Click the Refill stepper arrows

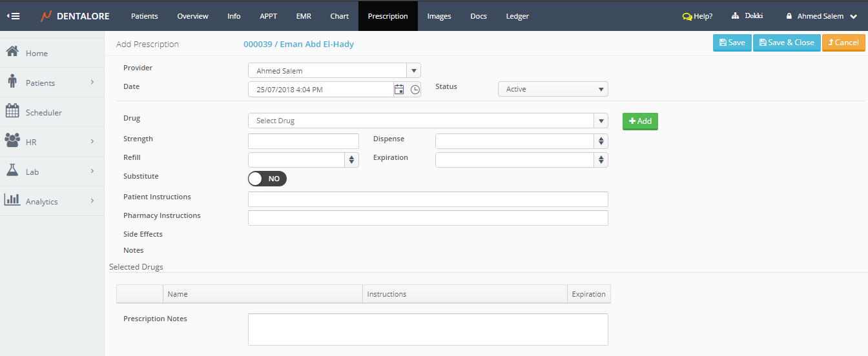point(351,159)
